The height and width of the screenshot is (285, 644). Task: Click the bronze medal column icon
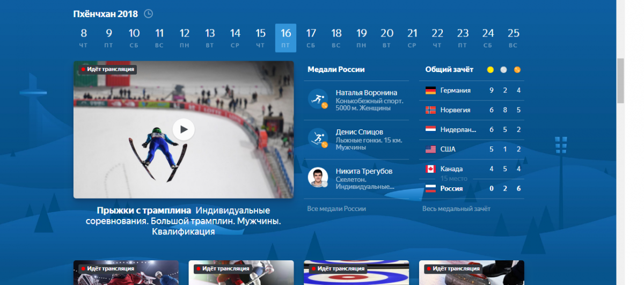click(517, 70)
